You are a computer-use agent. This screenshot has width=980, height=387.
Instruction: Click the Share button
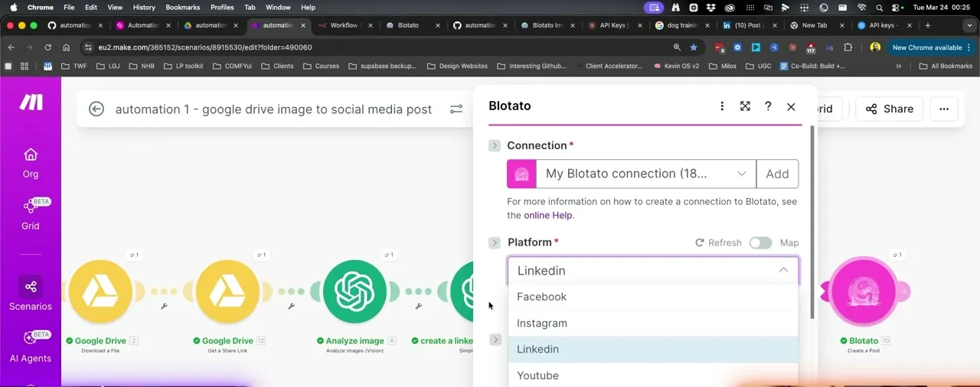889,109
